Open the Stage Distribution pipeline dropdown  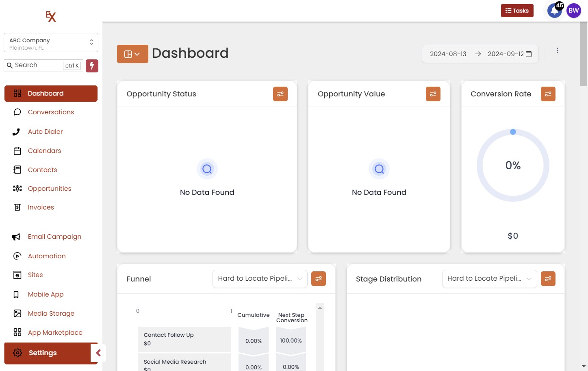pos(489,279)
